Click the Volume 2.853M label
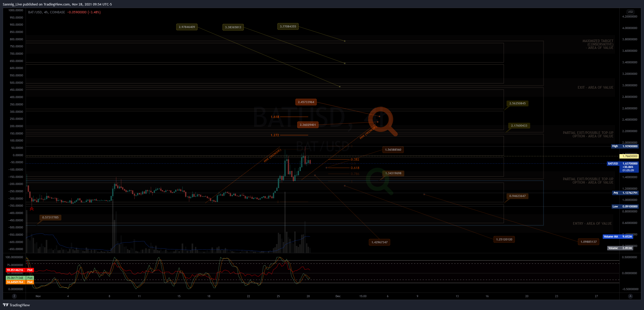The image size is (644, 310). coord(620,248)
